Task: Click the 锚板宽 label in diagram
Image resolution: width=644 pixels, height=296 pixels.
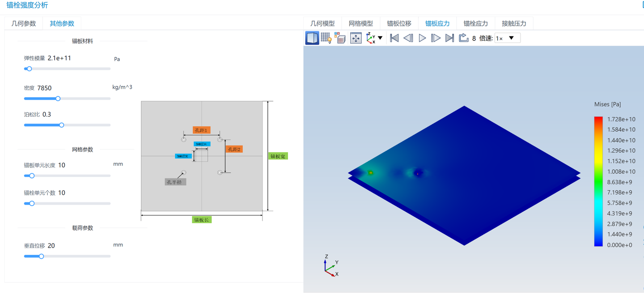Action: [x=278, y=156]
